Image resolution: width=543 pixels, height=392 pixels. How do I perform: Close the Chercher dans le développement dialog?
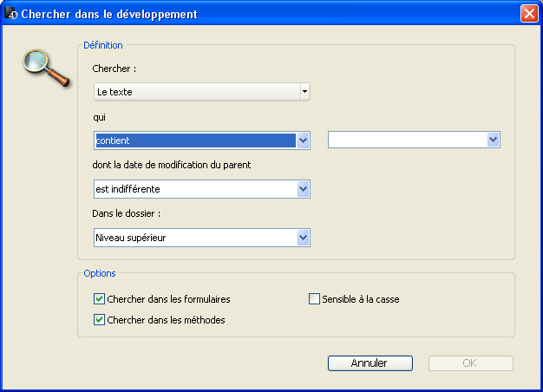(x=528, y=14)
